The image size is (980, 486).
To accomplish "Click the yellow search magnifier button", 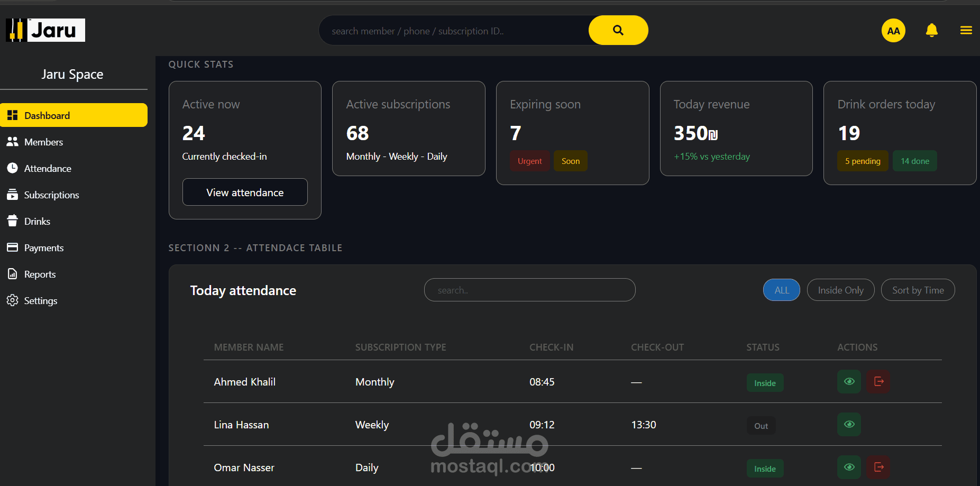I will click(618, 30).
